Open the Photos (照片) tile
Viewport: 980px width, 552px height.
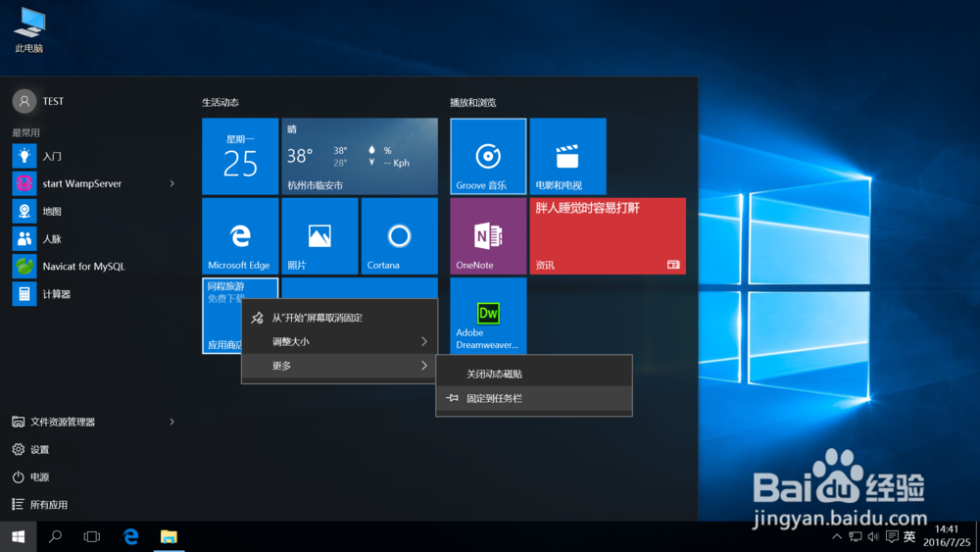point(320,236)
